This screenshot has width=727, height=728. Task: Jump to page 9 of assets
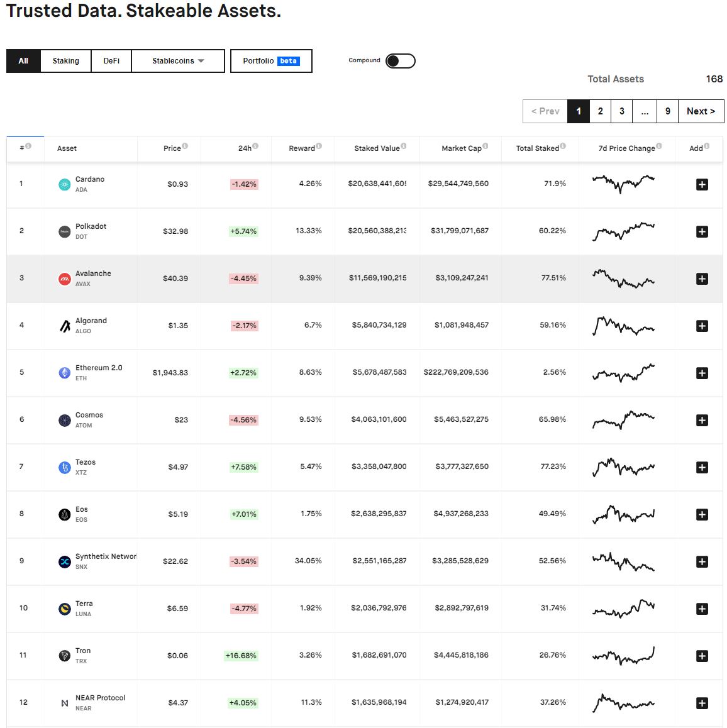pyautogui.click(x=667, y=111)
